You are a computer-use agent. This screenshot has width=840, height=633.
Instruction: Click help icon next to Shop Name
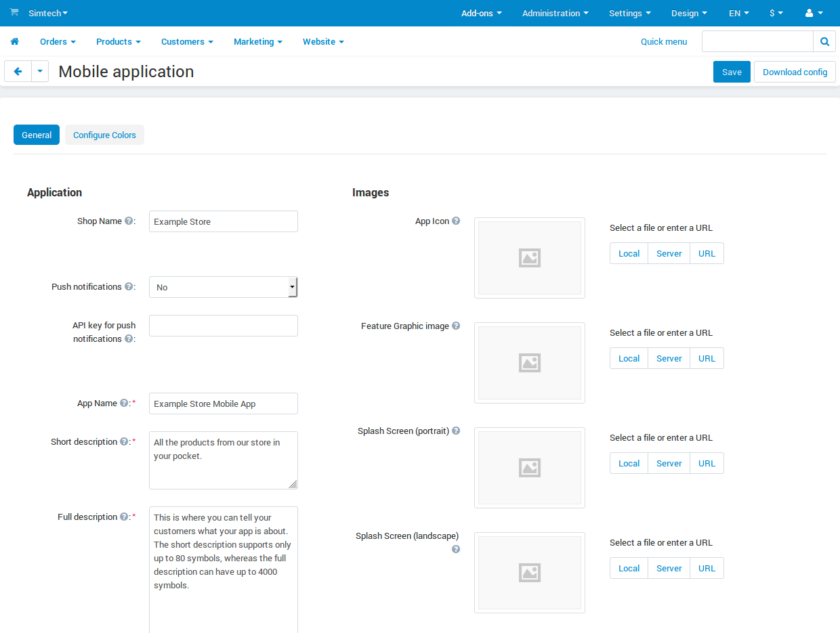129,221
